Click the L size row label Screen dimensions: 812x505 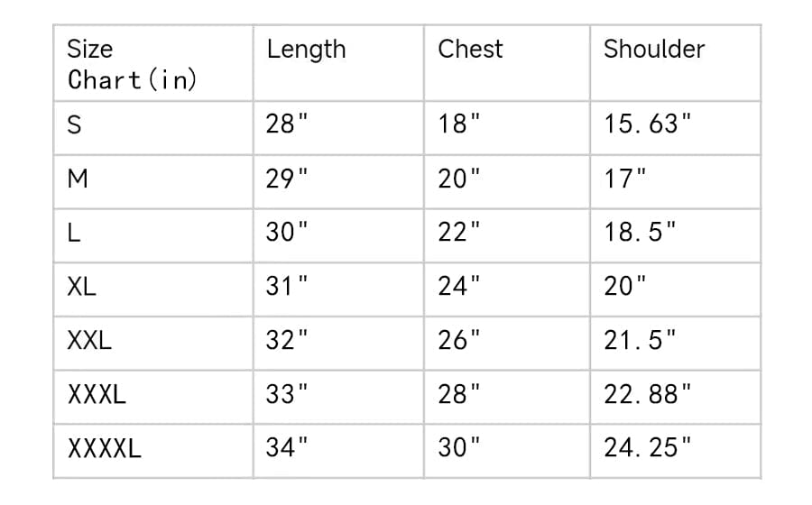pyautogui.click(x=75, y=234)
